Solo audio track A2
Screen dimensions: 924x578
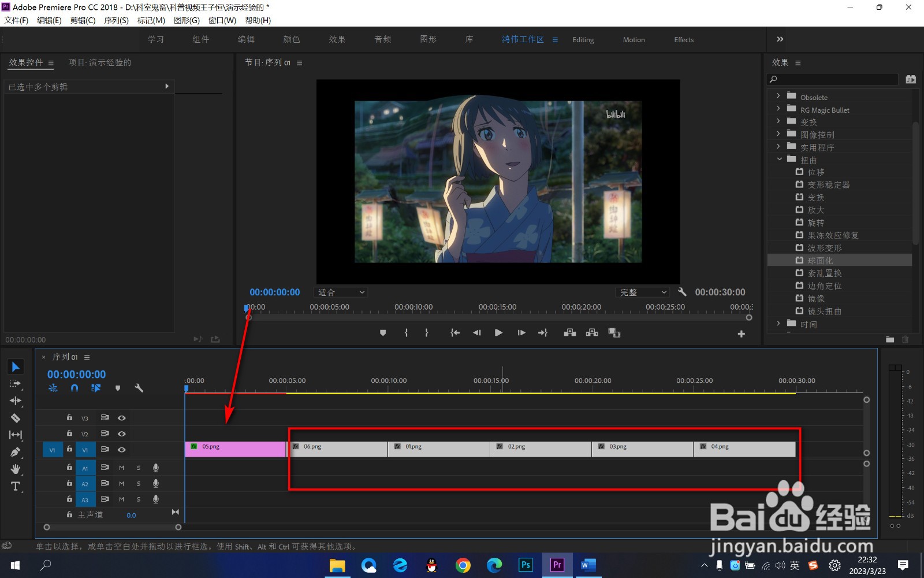click(139, 483)
